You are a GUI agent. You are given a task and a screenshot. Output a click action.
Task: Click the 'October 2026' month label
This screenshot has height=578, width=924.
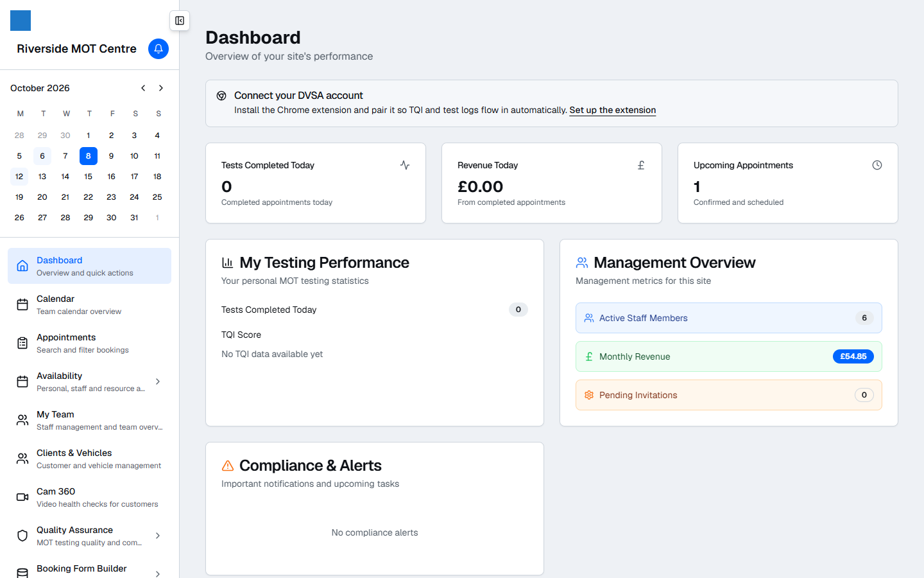pyautogui.click(x=40, y=88)
